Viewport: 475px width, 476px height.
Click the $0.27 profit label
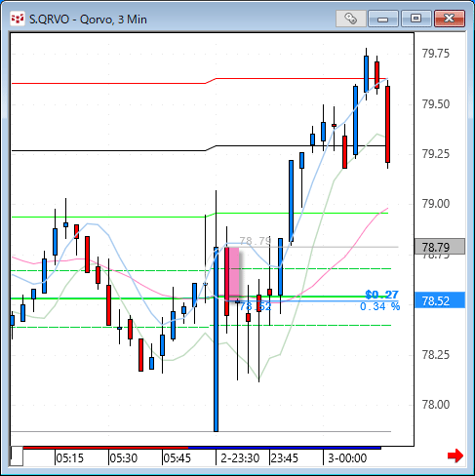pyautogui.click(x=381, y=295)
